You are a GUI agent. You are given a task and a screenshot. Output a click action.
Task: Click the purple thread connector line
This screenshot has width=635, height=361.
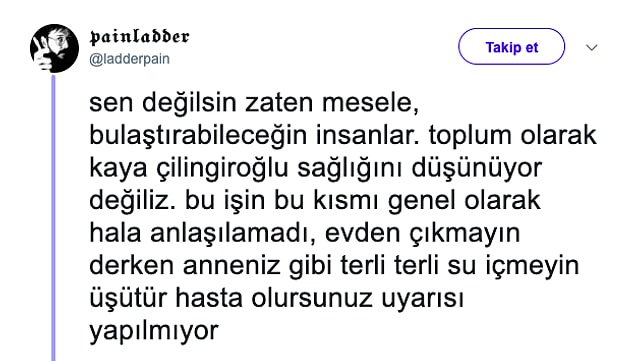53,217
